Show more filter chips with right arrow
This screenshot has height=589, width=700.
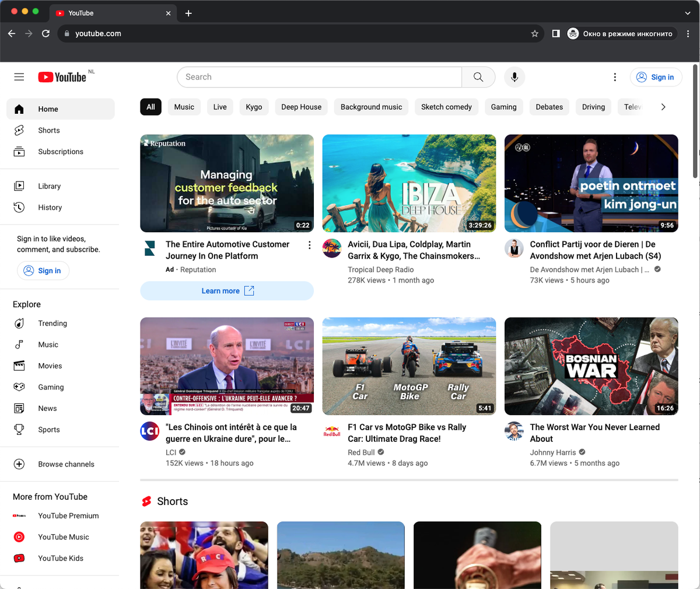coord(663,107)
